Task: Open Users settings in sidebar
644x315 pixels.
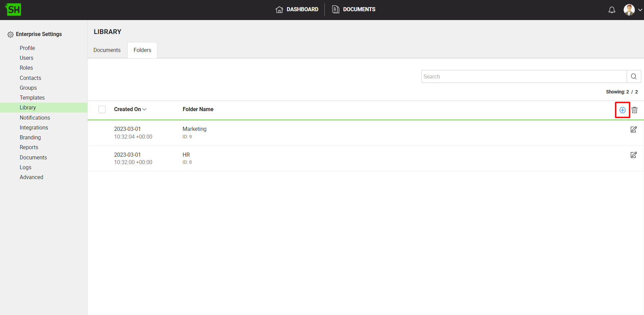Action: click(26, 58)
